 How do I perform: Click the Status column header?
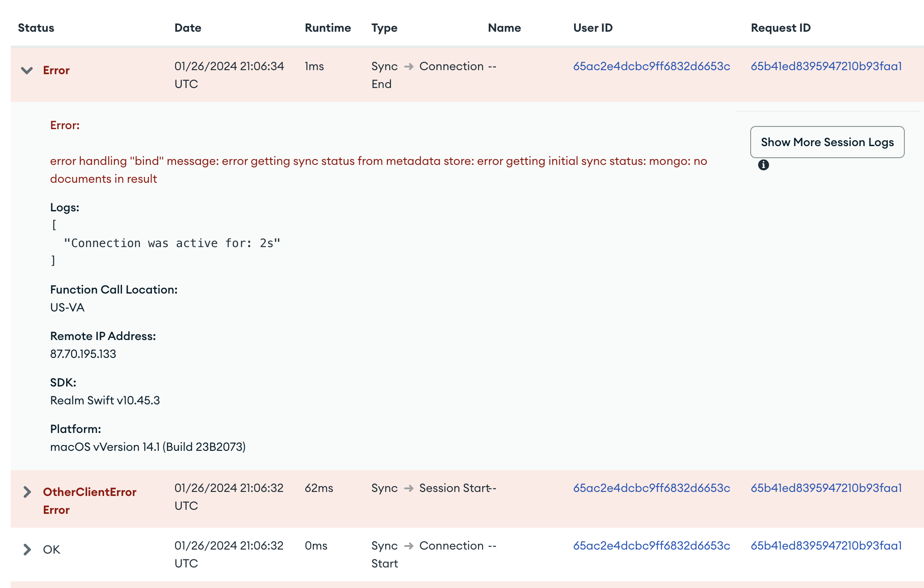tap(36, 28)
